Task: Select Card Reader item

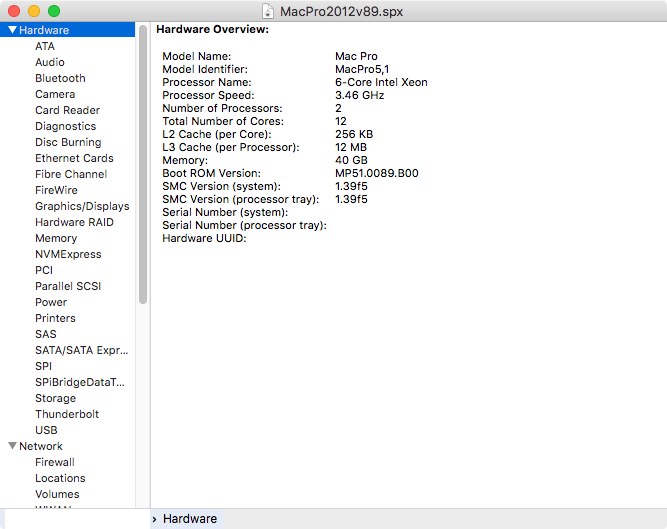Action: point(67,110)
